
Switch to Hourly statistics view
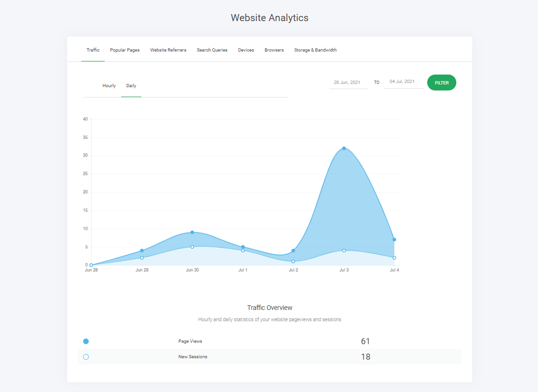[109, 85]
